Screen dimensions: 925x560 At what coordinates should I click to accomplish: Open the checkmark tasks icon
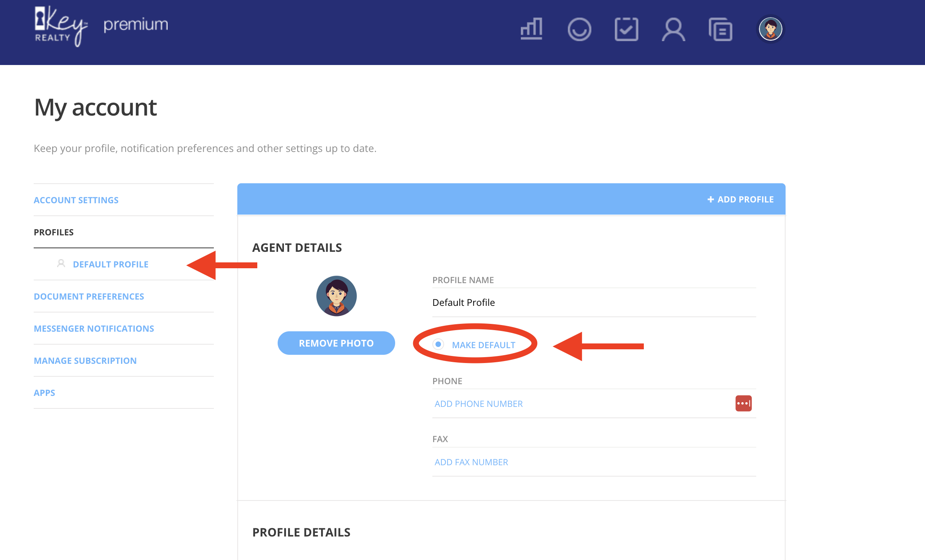coord(626,29)
